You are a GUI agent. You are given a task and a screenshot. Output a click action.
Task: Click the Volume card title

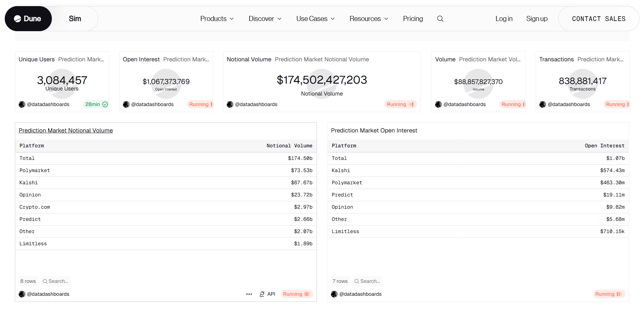point(445,59)
